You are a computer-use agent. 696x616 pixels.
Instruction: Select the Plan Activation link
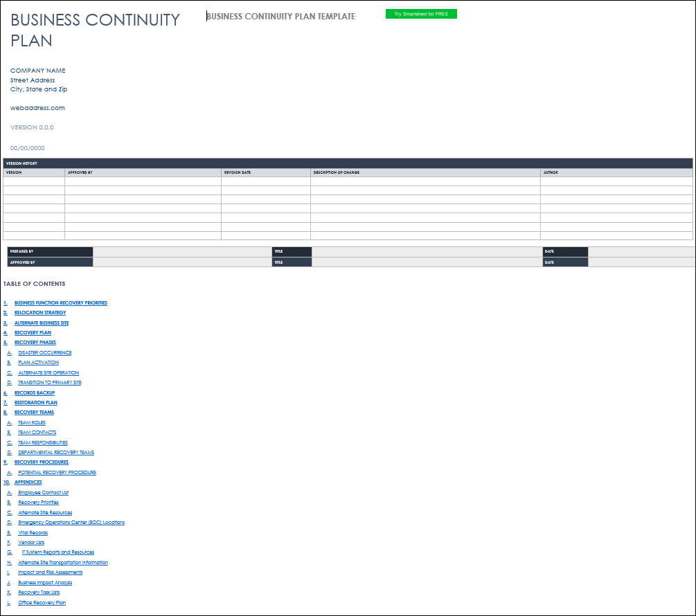tap(39, 363)
